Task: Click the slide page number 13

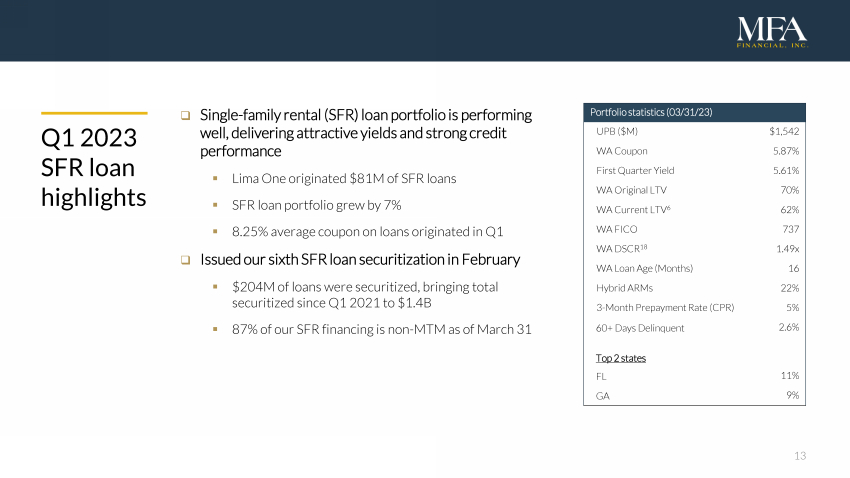Action: pyautogui.click(x=799, y=456)
